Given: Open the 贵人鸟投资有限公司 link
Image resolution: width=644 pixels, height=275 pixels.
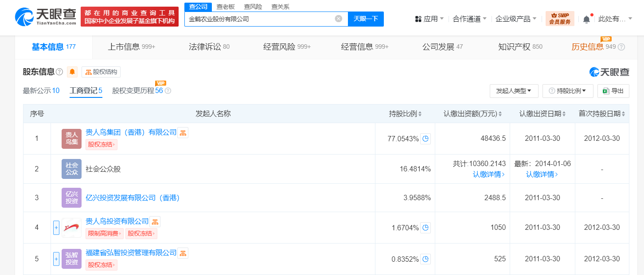Looking at the screenshot, I should tap(117, 221).
